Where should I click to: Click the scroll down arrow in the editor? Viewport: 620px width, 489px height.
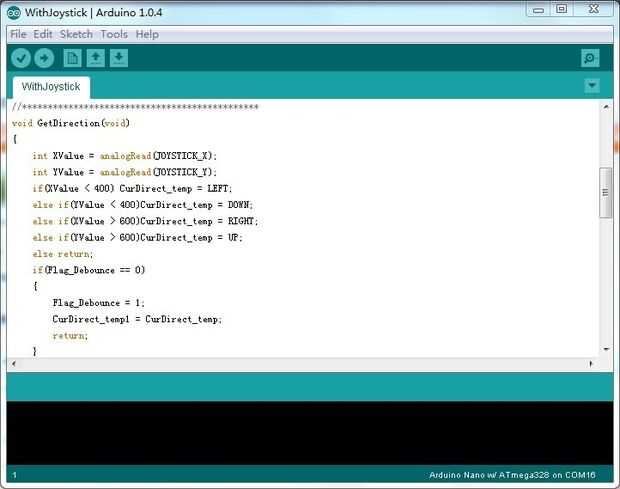point(606,349)
